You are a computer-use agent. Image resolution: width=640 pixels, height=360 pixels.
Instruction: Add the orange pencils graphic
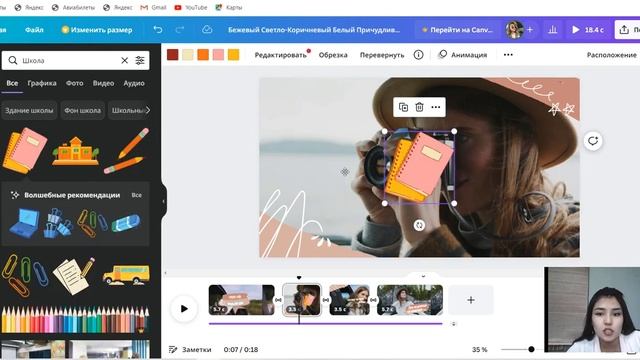pyautogui.click(x=127, y=151)
